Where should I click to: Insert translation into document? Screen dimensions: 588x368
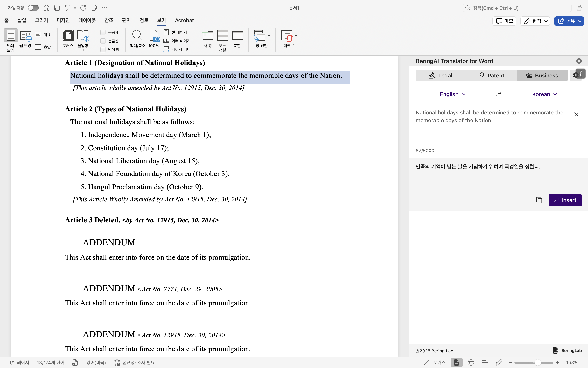click(x=565, y=200)
